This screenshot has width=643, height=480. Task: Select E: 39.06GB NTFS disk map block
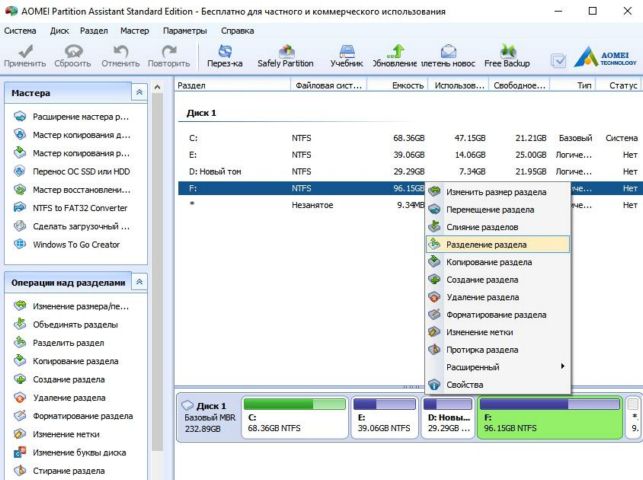tap(384, 417)
